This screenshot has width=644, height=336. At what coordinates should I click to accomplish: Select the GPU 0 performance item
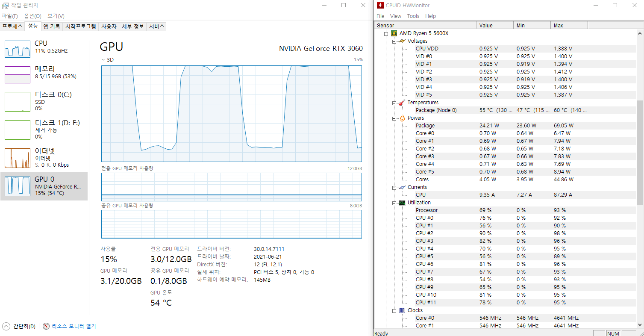44,186
